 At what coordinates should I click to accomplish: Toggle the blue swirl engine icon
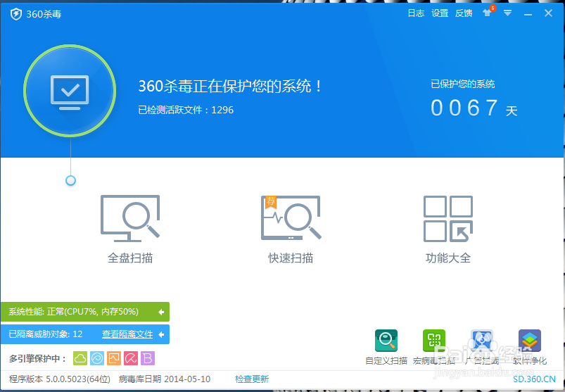[x=97, y=358]
